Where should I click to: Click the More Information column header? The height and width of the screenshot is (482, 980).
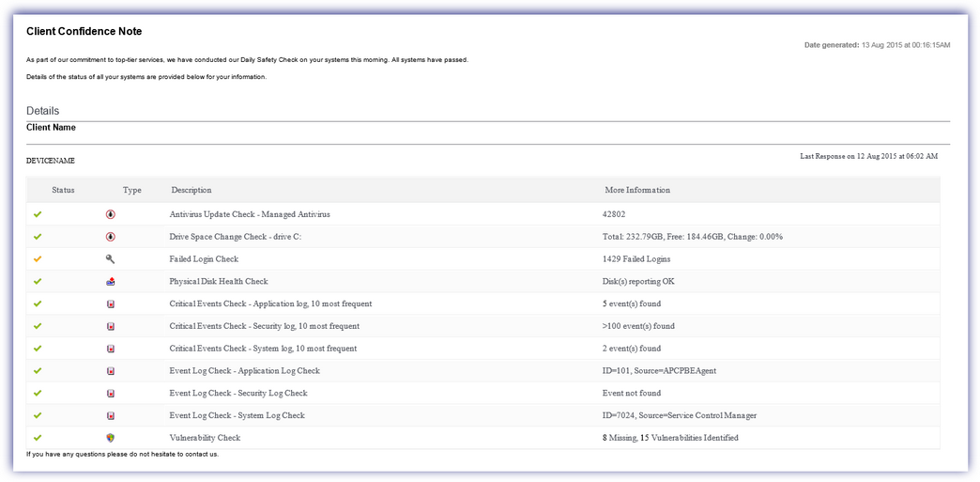click(637, 191)
